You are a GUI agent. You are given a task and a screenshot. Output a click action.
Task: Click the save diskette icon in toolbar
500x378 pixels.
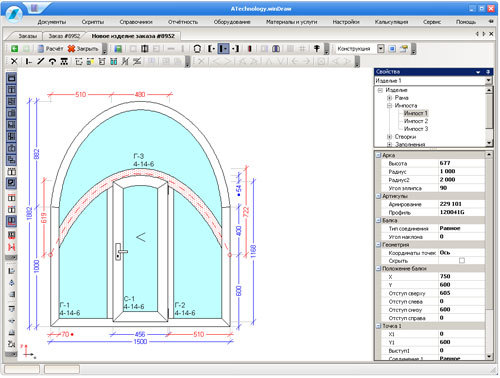point(118,49)
